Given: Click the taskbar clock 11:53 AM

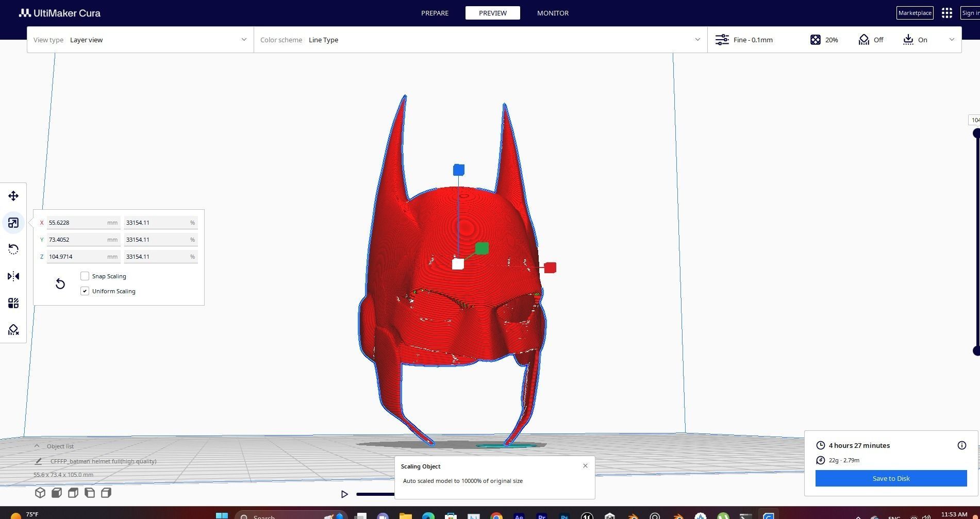Looking at the screenshot, I should coord(954,514).
